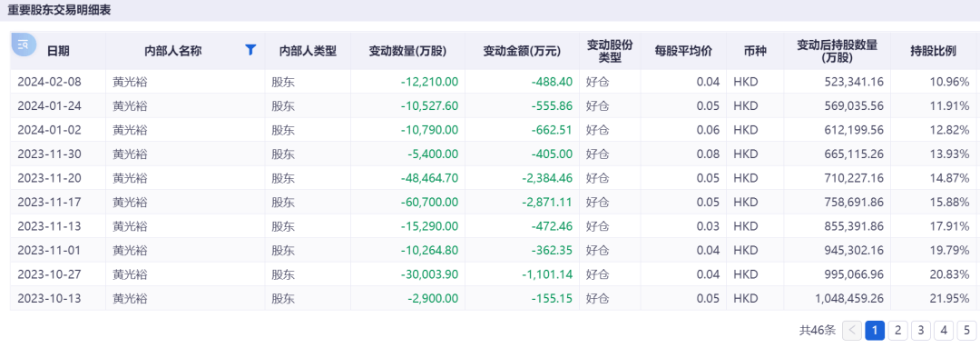Click change quantity -12,210.00
This screenshot has width=980, height=348.
point(429,82)
